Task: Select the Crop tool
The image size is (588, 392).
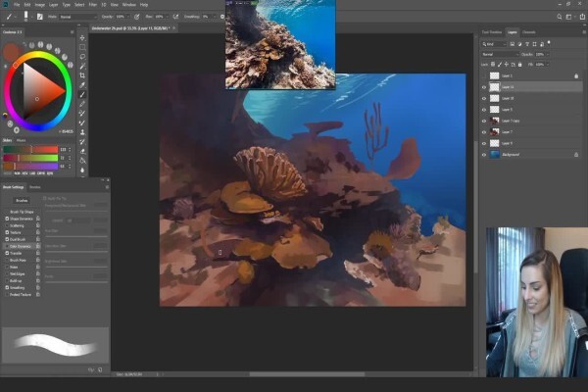Action: point(82,75)
